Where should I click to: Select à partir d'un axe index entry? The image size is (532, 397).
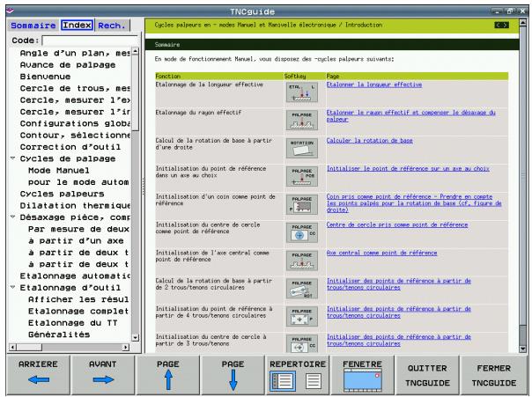[x=76, y=241]
